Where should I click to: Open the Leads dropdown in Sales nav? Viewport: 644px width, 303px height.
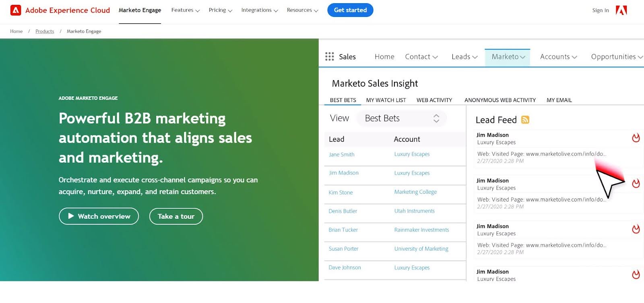click(465, 57)
